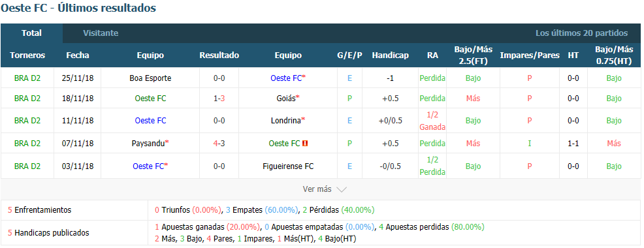Click the Impares/Pares column header

(530, 55)
